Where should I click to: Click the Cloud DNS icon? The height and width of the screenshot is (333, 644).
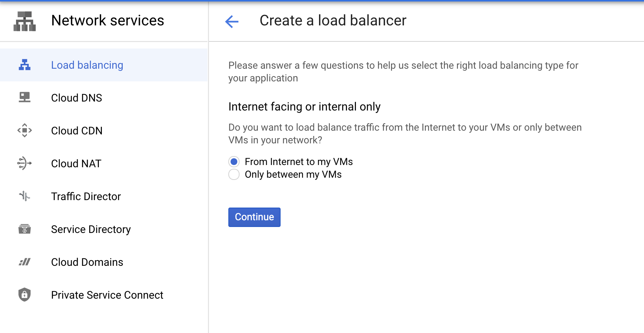25,97
